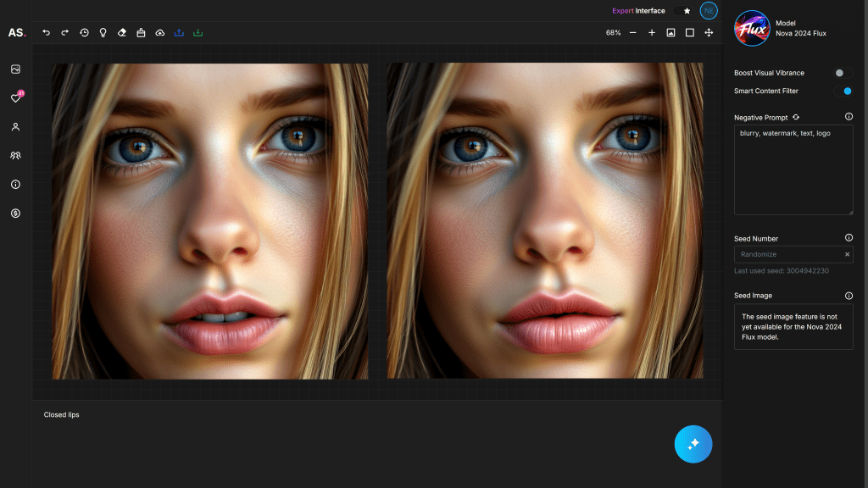Open the account profile sidebar icon
Viewport: 868px width, 488px height.
(15, 126)
